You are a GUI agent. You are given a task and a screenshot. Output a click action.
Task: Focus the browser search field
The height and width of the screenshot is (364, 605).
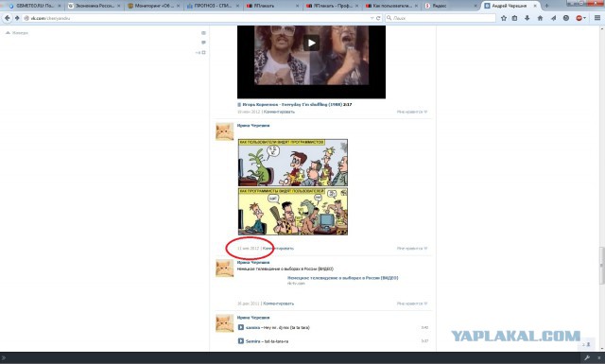[441, 18]
